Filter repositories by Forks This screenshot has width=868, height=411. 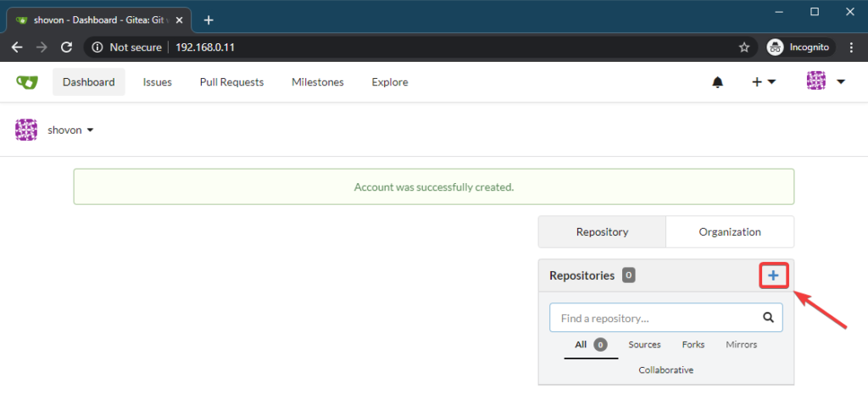coord(693,345)
